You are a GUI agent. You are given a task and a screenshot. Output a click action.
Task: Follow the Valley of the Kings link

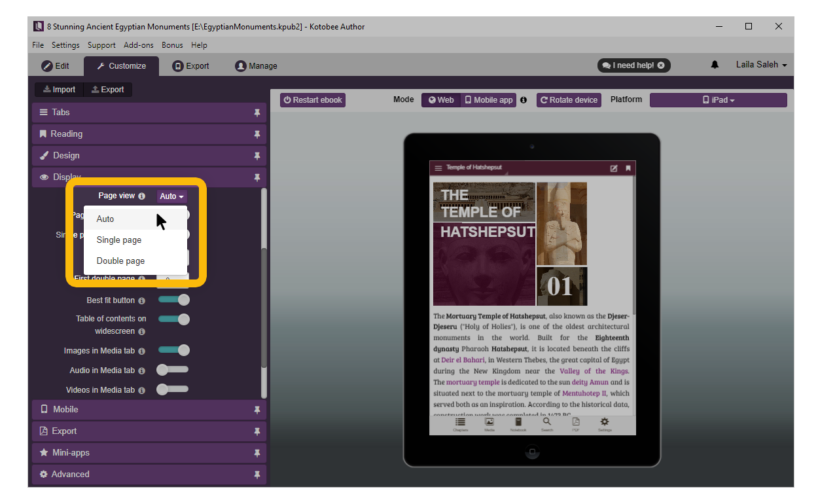(594, 371)
